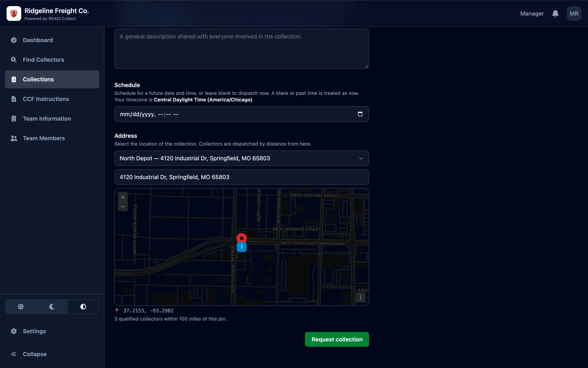Open CCF Instructions page

click(52, 99)
